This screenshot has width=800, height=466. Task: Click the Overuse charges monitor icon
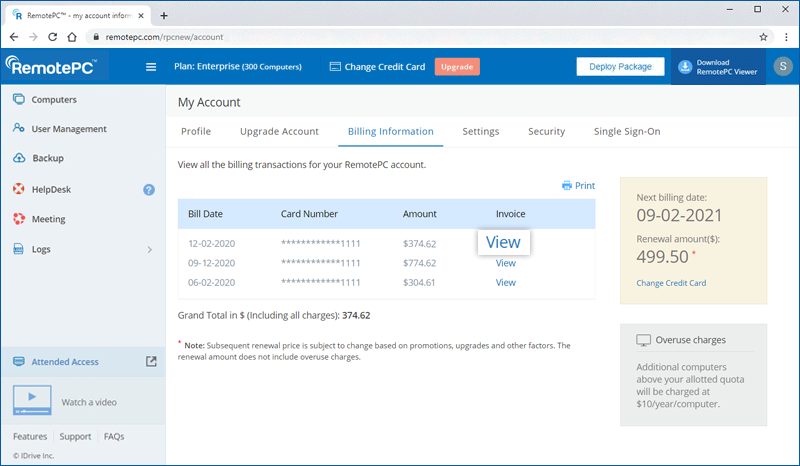point(643,340)
